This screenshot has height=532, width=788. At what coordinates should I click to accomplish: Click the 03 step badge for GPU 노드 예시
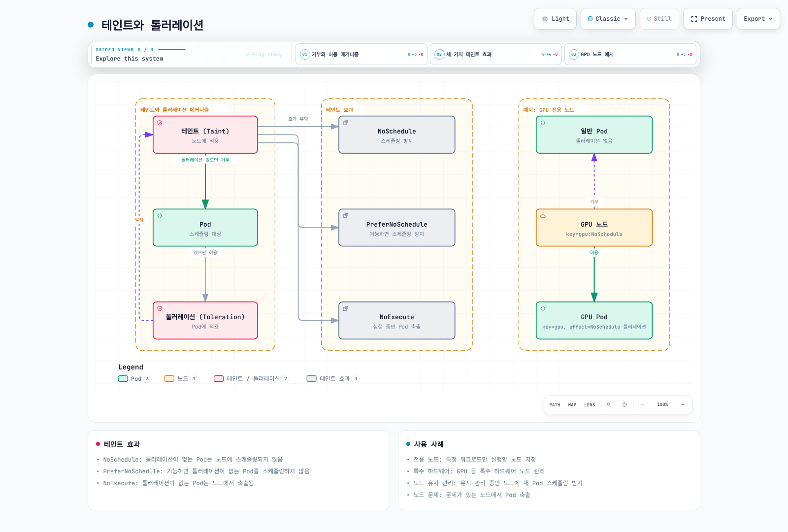(574, 54)
